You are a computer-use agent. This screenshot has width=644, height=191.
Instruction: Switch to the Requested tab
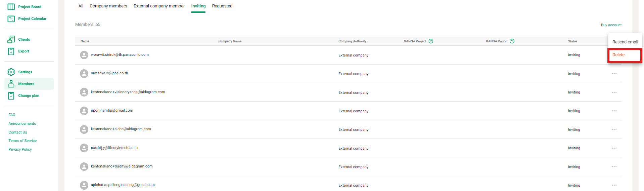point(222,6)
